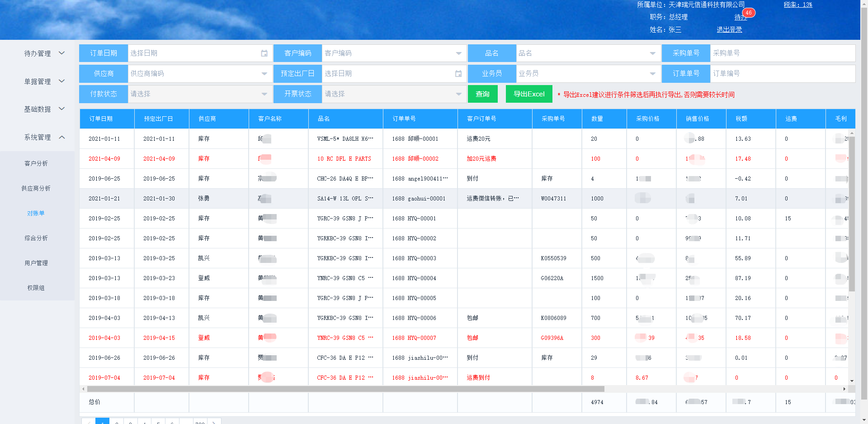Expand the 待办管理 sidebar menu
Screen dimensions: 868x424
point(44,53)
